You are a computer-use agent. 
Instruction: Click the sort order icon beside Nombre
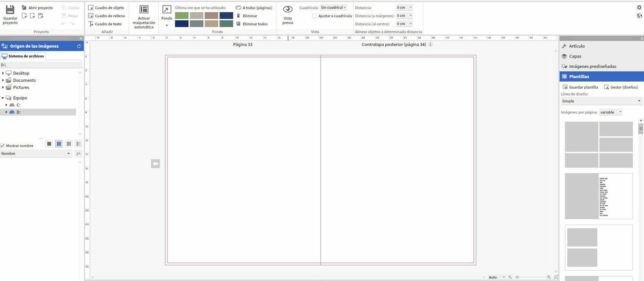coord(78,154)
